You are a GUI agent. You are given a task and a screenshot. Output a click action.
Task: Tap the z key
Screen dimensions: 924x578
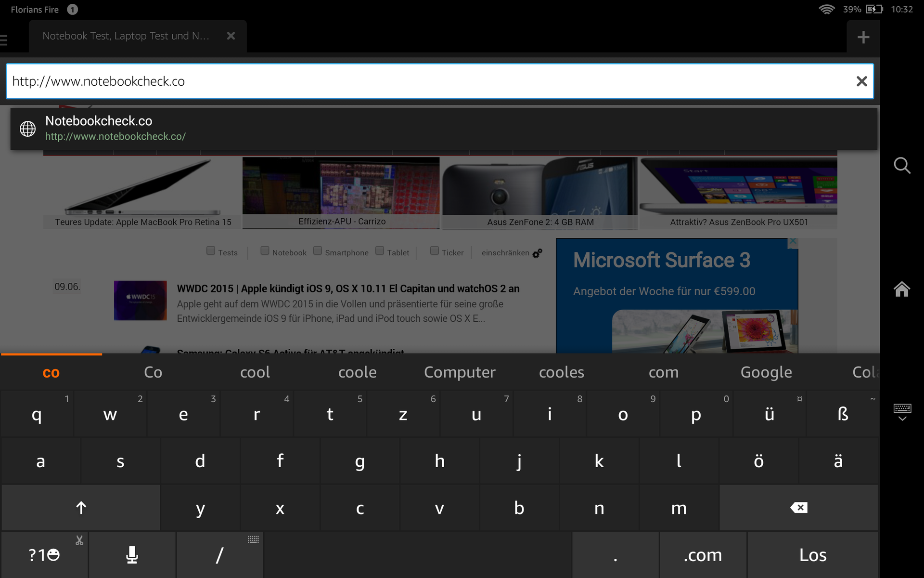coord(403,414)
